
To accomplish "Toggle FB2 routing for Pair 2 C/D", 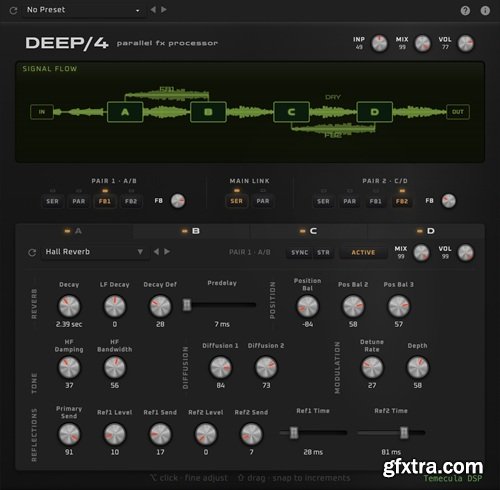I will tap(402, 201).
